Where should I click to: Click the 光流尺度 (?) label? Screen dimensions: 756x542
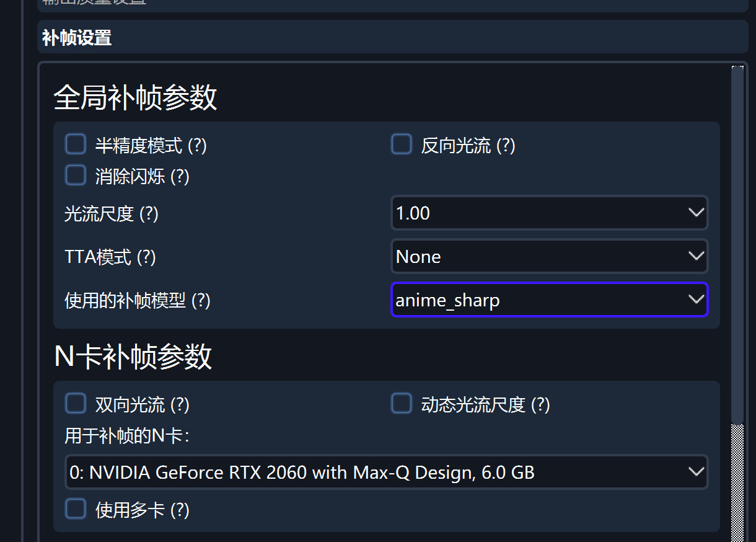click(x=112, y=214)
